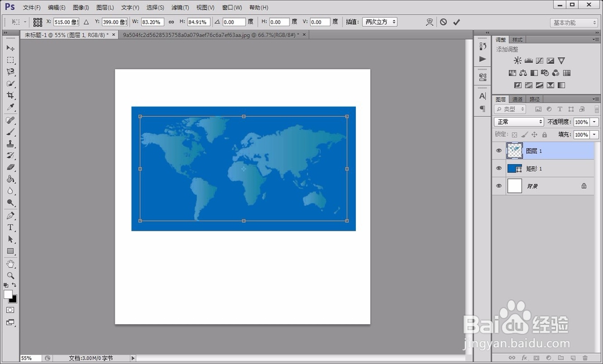Toggle lock position
The height and width of the screenshot is (364, 603).
point(534,134)
